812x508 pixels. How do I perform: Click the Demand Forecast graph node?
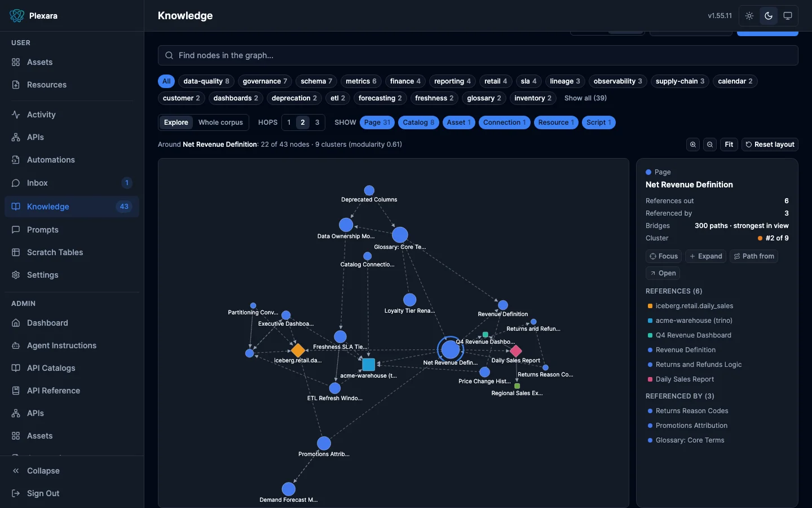tap(289, 489)
